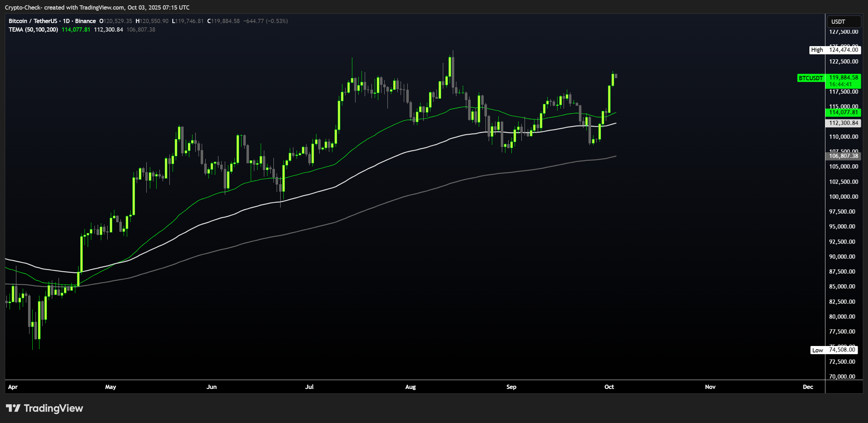Click the Low 74,508.00 price label

pyautogui.click(x=834, y=350)
